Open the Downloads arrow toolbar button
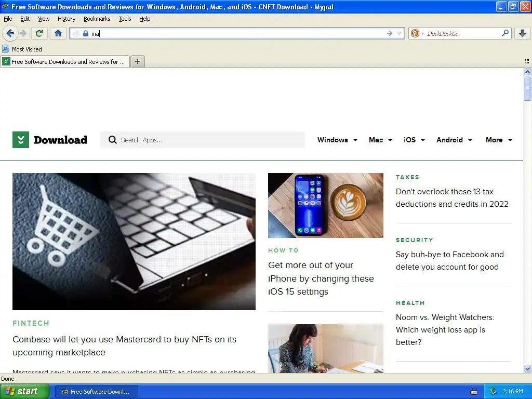This screenshot has height=399, width=532. coord(523,33)
